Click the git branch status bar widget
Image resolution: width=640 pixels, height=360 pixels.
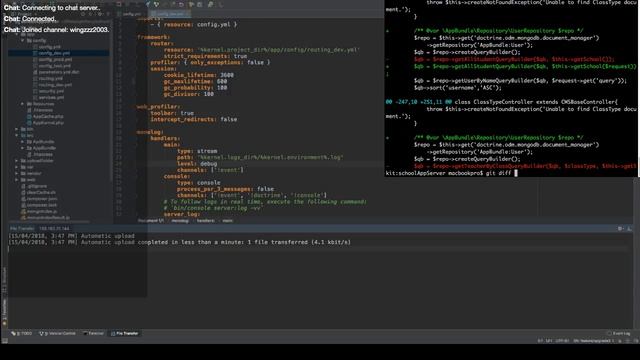pyautogui.click(x=593, y=341)
